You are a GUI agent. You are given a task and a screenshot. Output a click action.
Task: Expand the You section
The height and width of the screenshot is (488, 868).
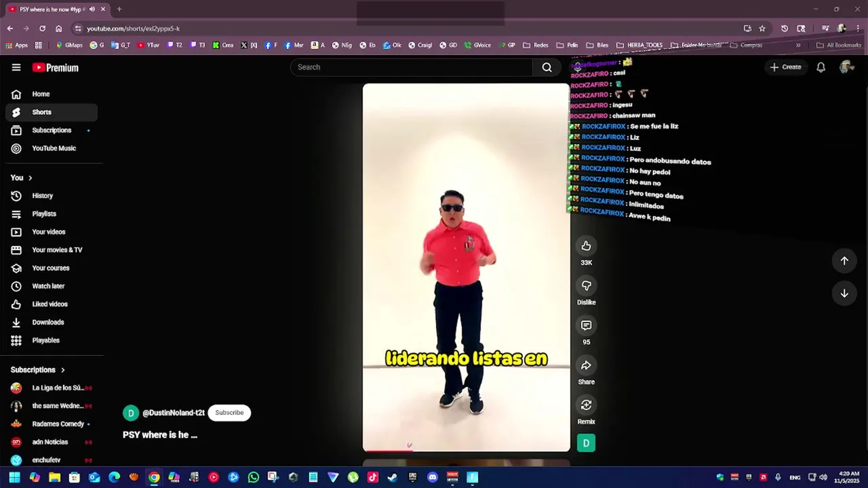pos(22,178)
